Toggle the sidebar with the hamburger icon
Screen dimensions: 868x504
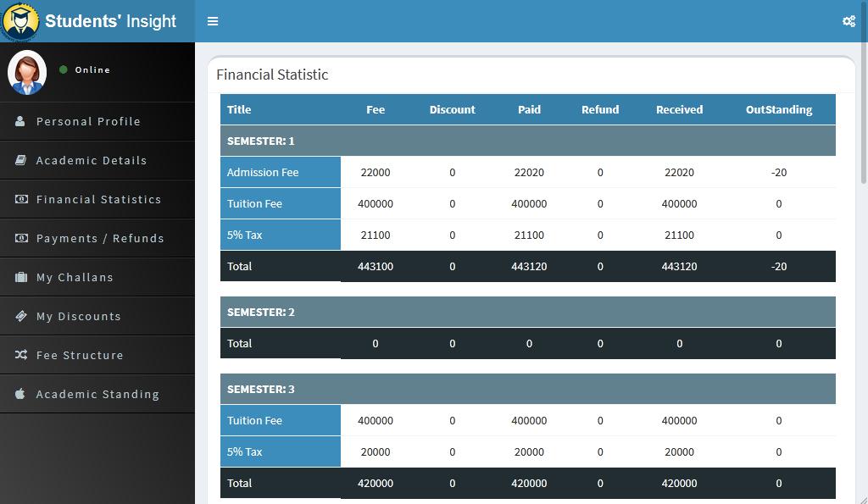point(213,21)
